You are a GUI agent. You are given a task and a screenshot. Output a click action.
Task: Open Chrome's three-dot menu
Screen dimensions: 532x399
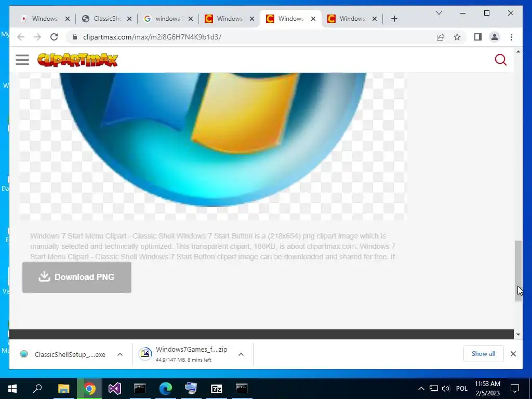tap(511, 37)
